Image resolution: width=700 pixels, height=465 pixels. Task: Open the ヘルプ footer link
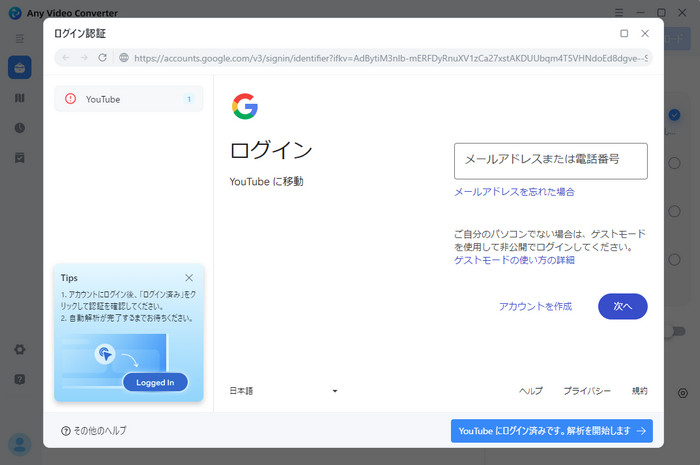[531, 391]
